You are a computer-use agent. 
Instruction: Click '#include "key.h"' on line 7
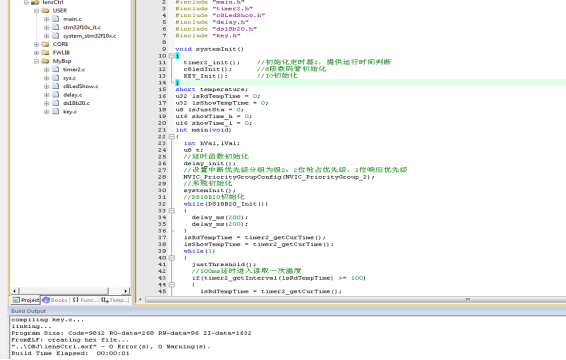click(208, 36)
